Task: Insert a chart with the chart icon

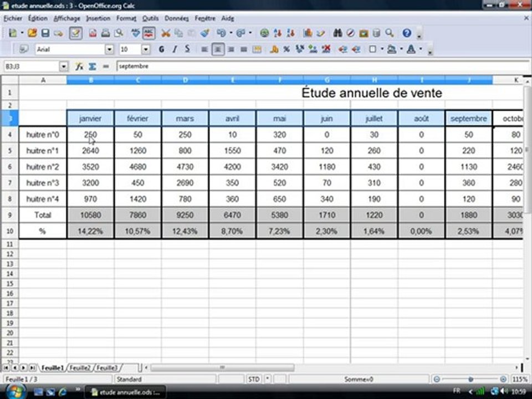Action: point(308,33)
